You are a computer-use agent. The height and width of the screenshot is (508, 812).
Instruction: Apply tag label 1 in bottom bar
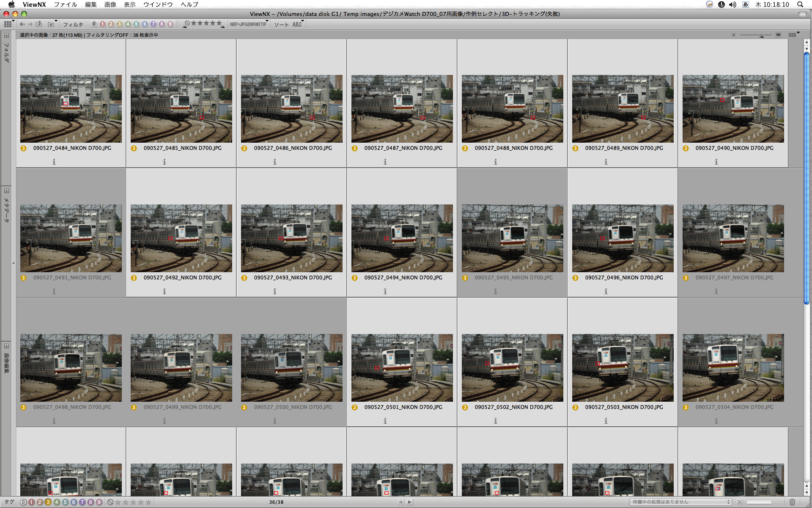tap(31, 502)
